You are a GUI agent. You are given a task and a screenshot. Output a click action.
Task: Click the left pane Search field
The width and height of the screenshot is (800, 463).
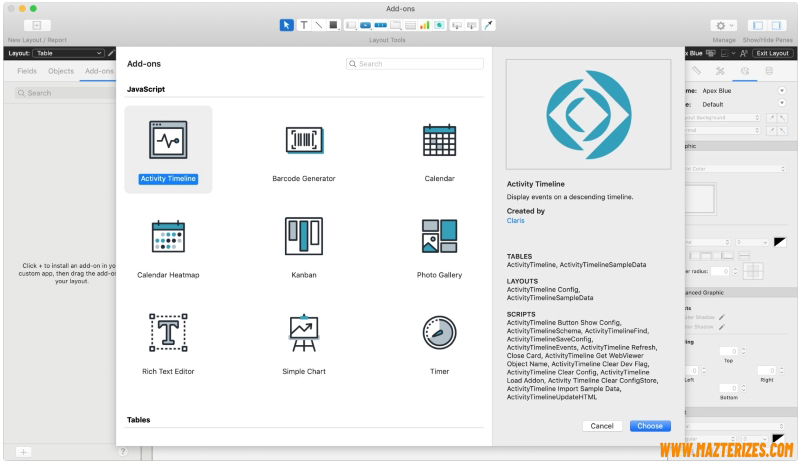coord(65,93)
